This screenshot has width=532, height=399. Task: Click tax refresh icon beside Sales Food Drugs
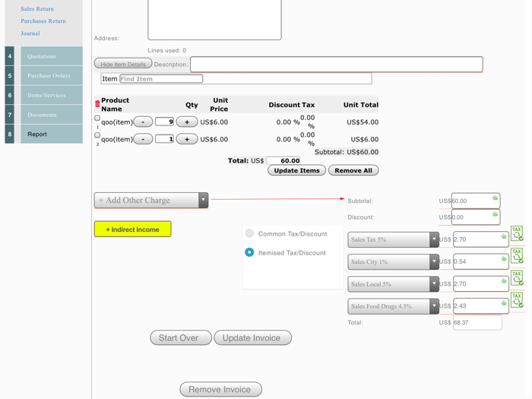(x=517, y=299)
